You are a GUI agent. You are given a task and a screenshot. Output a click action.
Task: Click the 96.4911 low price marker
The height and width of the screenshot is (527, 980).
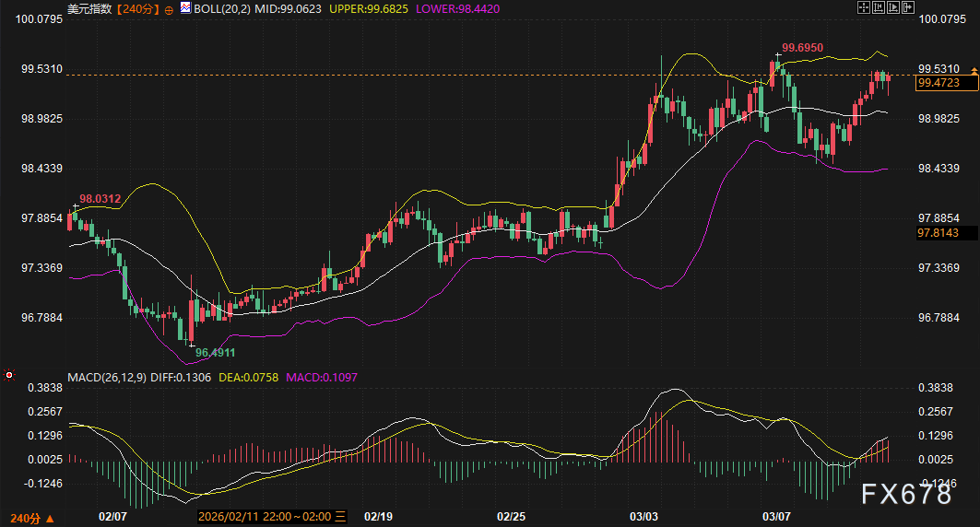click(215, 352)
